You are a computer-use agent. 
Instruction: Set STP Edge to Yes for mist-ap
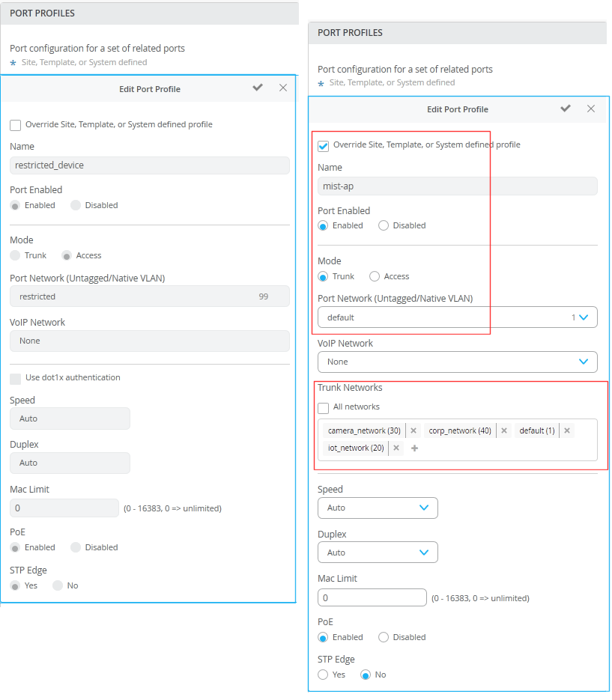click(x=324, y=675)
